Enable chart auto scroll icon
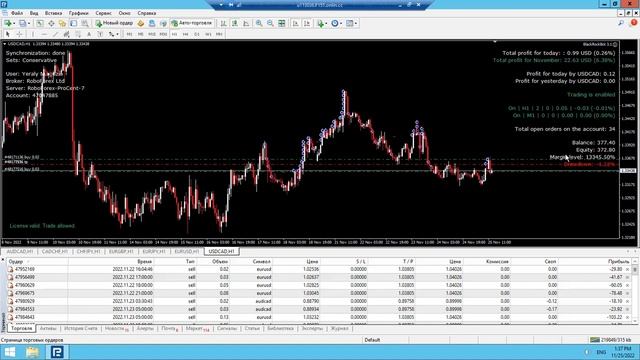This screenshot has height=360, width=640. 296,23
